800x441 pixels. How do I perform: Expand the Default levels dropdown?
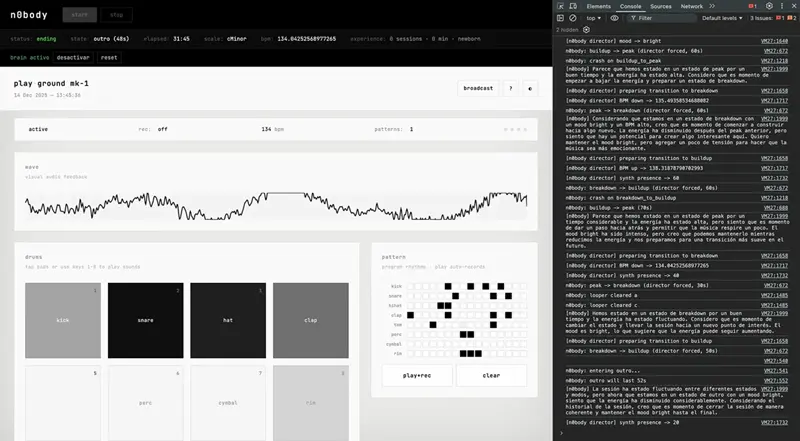(727, 18)
